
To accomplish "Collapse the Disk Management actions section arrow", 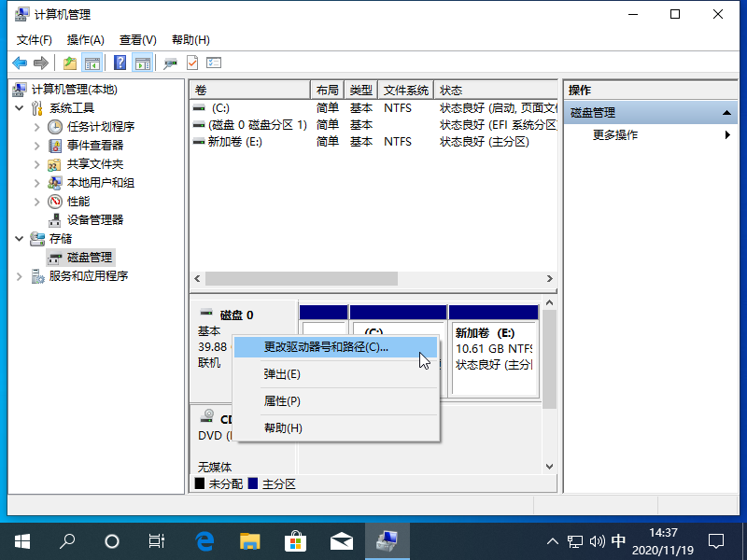I will 726,113.
